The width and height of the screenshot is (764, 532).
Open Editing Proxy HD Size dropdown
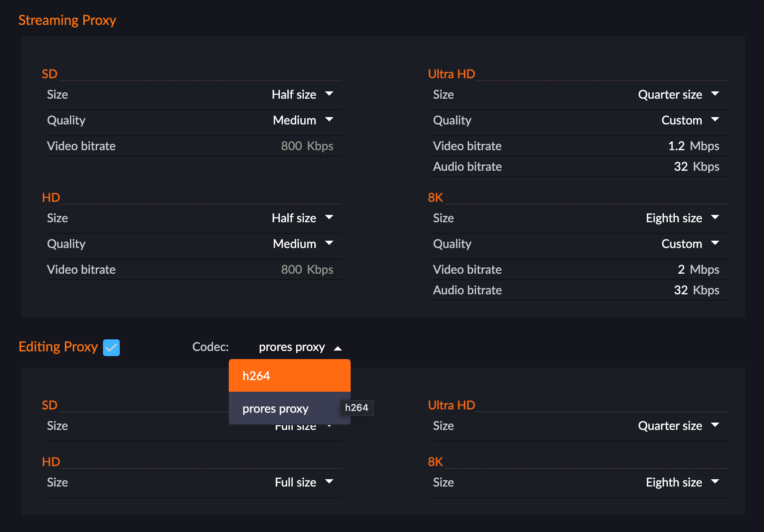pyautogui.click(x=303, y=482)
